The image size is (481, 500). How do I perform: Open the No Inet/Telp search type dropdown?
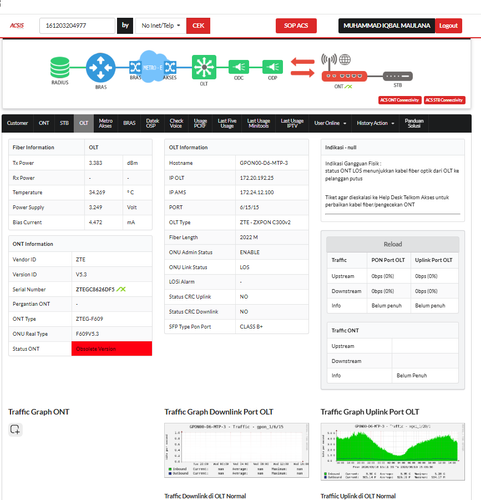[x=161, y=26]
